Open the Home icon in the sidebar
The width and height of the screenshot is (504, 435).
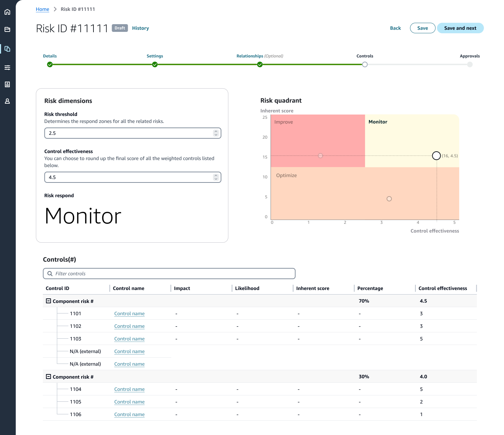tap(7, 12)
